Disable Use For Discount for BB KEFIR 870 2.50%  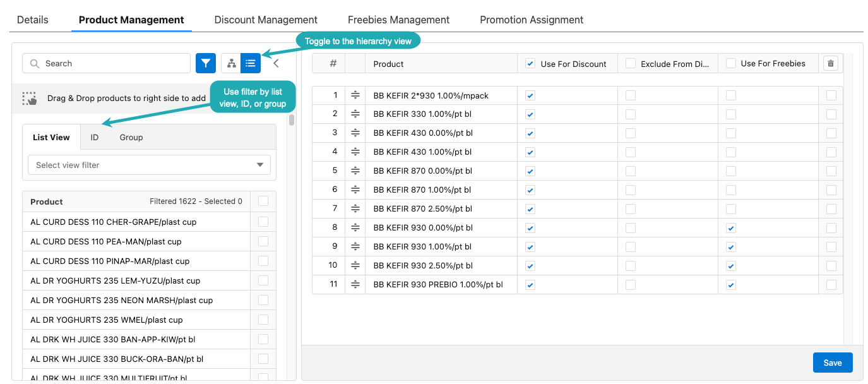tap(530, 208)
